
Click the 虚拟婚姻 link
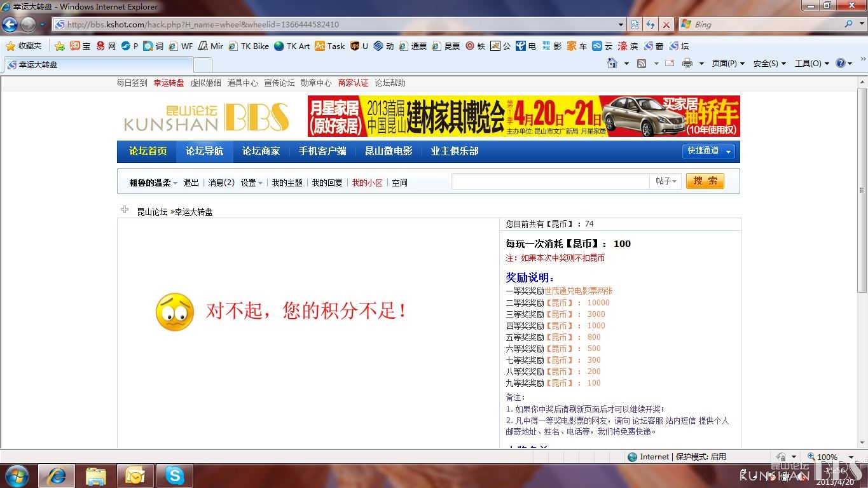(x=205, y=83)
